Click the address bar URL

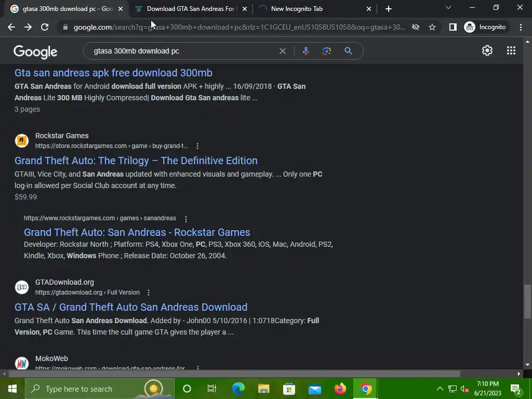tap(239, 27)
